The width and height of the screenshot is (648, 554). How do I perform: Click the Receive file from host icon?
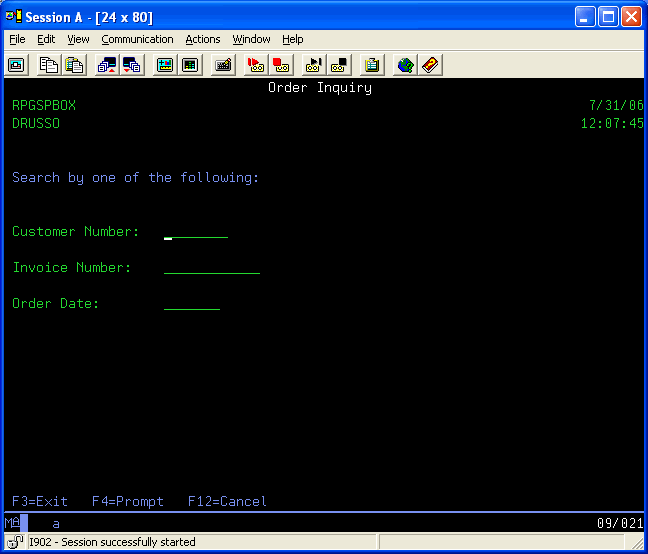click(132, 65)
